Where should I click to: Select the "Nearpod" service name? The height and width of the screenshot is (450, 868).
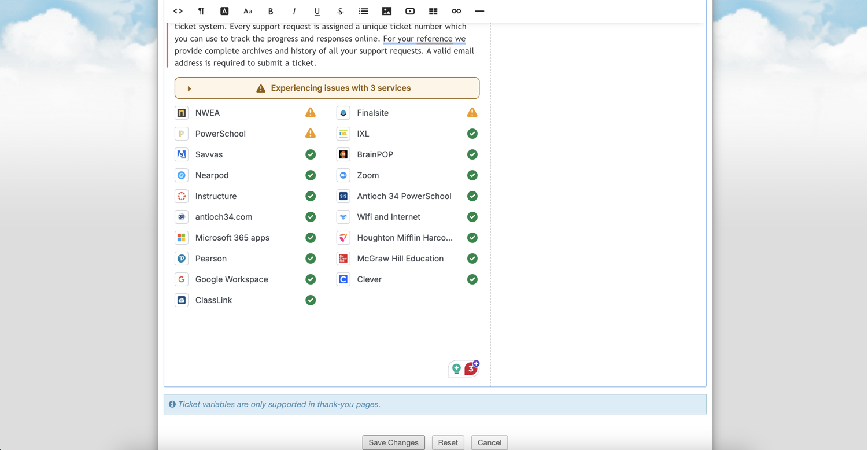click(212, 175)
